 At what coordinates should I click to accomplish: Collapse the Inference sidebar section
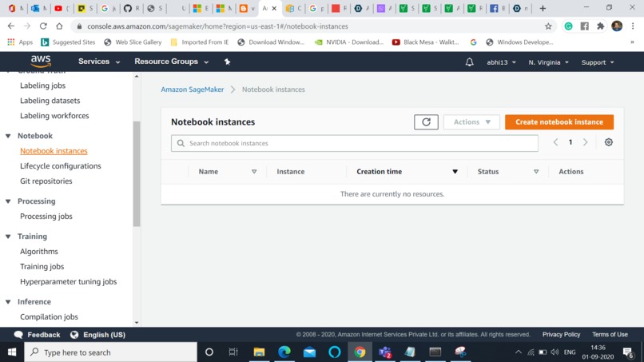[x=8, y=301]
